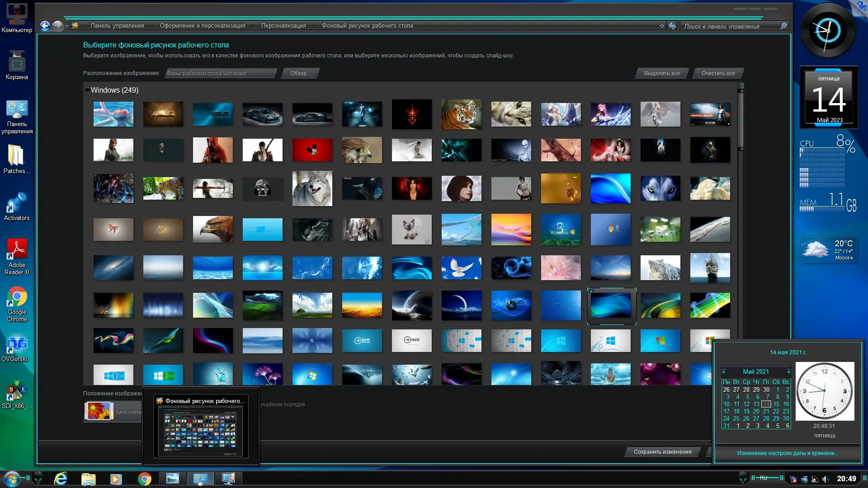Open Internet Explorer in the taskbar
The width and height of the screenshot is (868, 488).
(61, 479)
